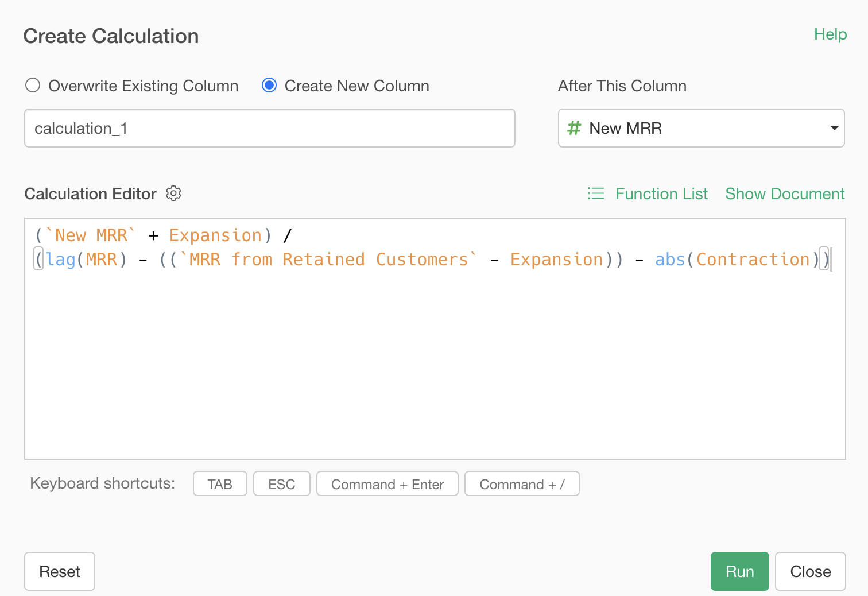Click the Keyboard shortcuts label
The width and height of the screenshot is (868, 596).
(x=102, y=483)
